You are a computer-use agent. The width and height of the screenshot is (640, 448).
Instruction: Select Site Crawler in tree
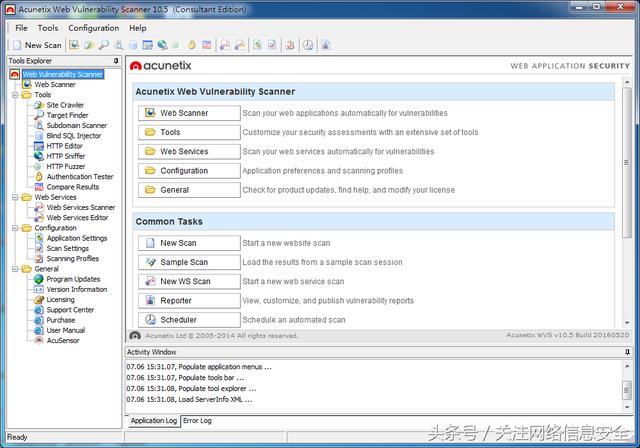(x=65, y=105)
